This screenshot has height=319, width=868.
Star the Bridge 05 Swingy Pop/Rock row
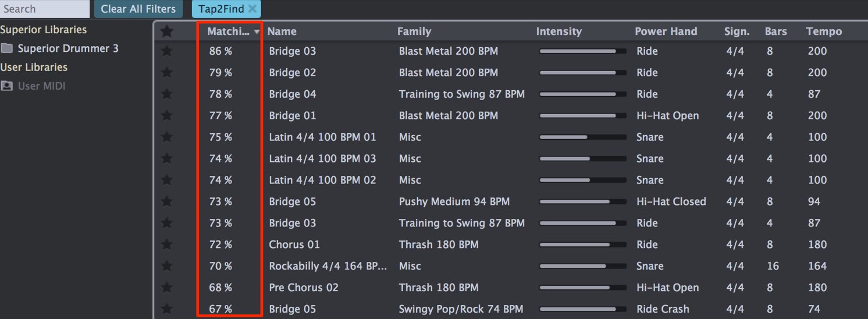click(x=167, y=310)
